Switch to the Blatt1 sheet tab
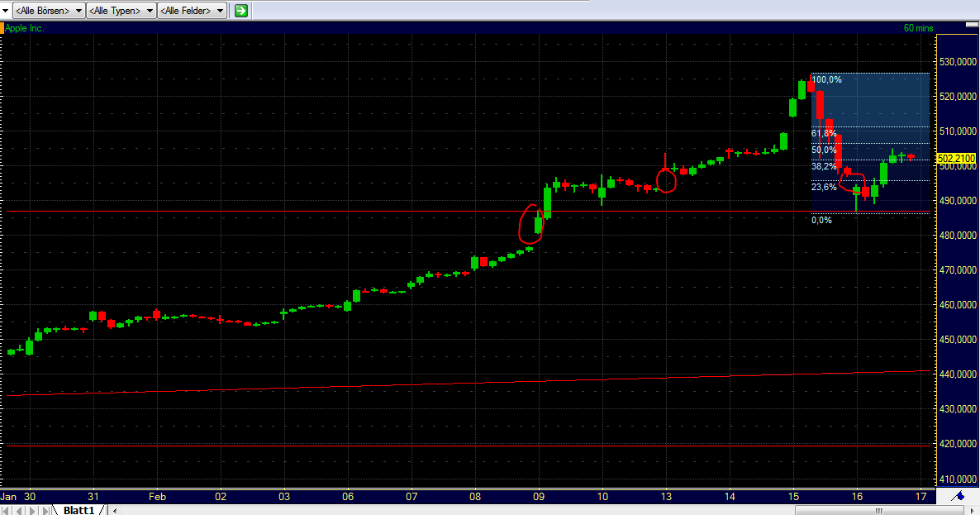Viewport: 980px width, 515px height. [x=78, y=510]
